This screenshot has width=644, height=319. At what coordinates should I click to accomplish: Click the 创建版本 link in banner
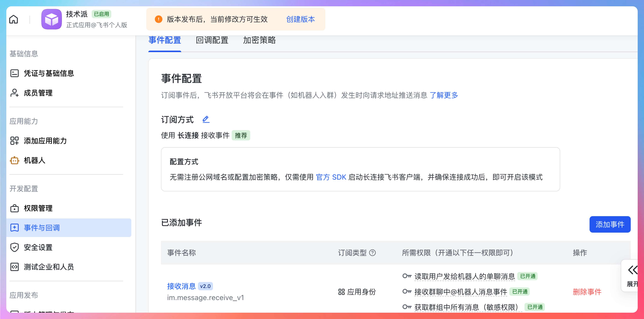tap(300, 19)
